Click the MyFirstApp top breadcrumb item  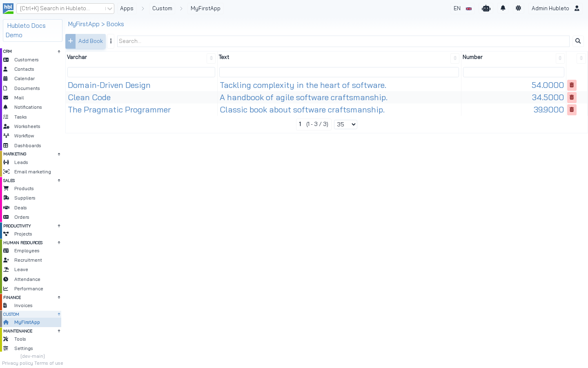click(x=205, y=8)
